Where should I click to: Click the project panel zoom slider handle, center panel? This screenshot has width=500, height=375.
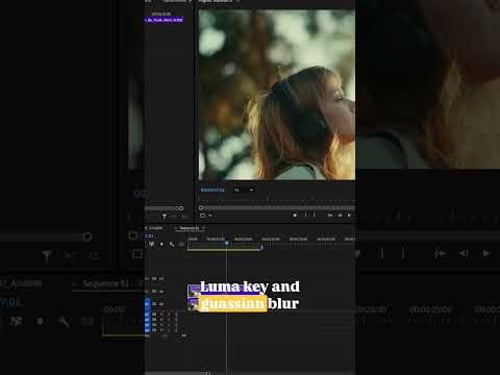click(x=181, y=208)
